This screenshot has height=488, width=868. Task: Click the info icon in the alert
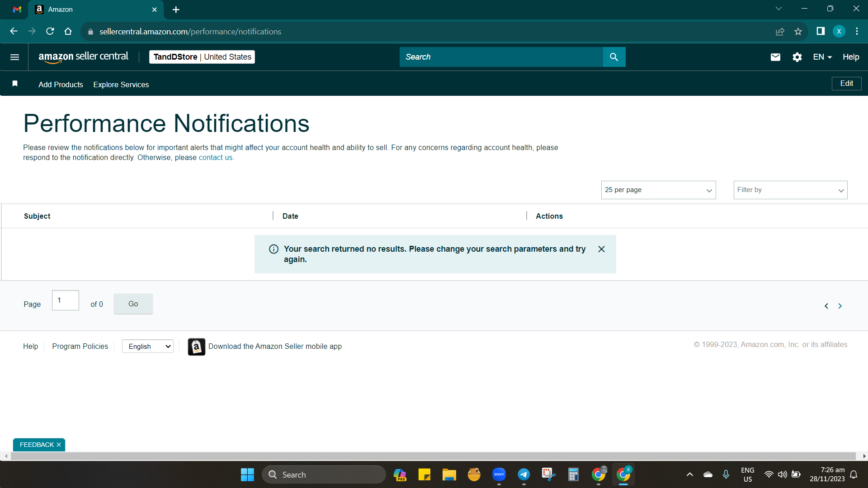click(x=274, y=249)
